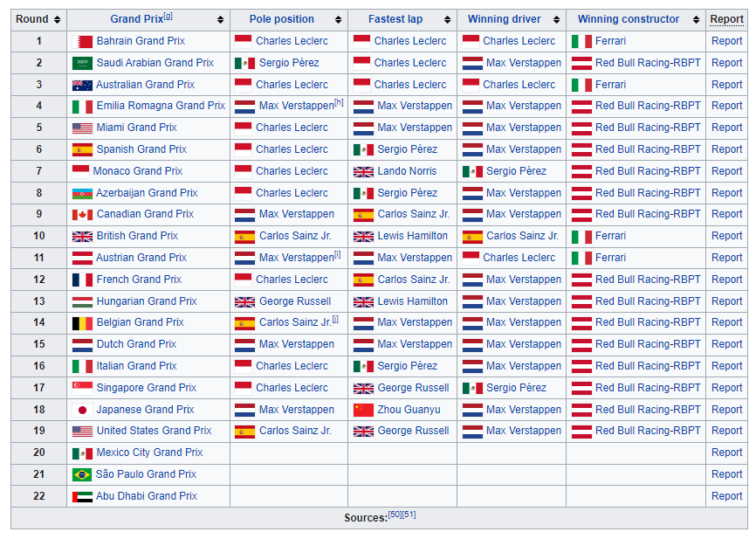756x539 pixels.
Task: Click the Mexican flag beside Mexico City Grand Prix
Action: (x=82, y=453)
